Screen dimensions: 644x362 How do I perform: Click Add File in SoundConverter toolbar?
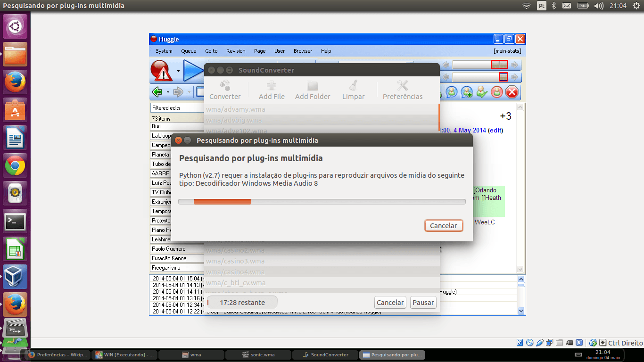[272, 90]
